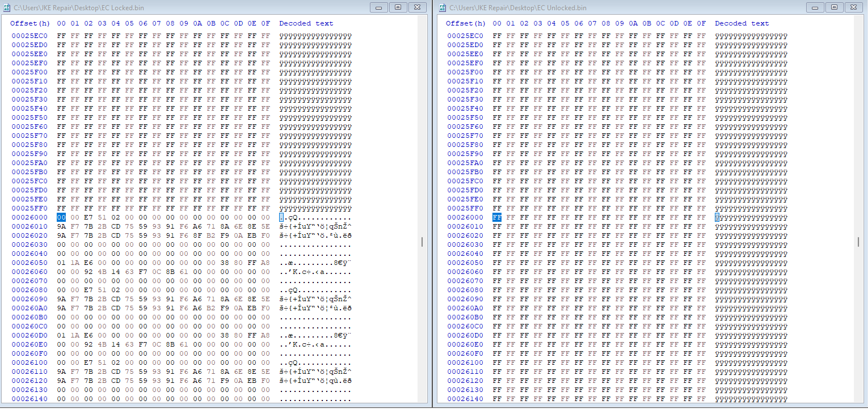This screenshot has width=868, height=409.
Task: Select byte 5E in row 00026010 of EC Locked
Action: [x=266, y=226]
